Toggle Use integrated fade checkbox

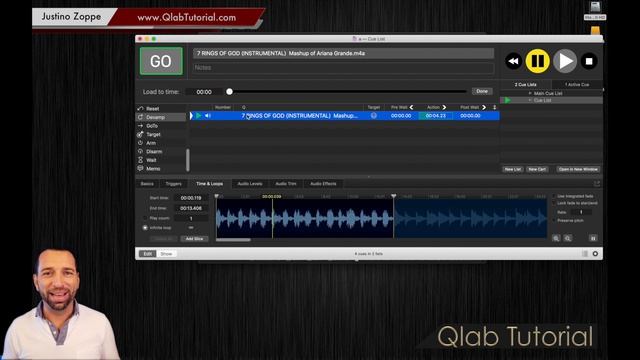[x=554, y=196]
